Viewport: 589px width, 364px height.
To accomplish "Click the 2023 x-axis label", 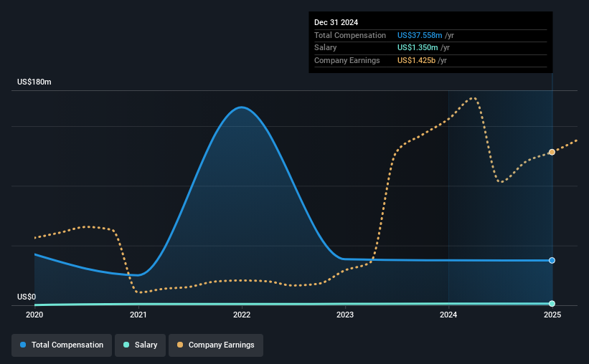I will [345, 315].
